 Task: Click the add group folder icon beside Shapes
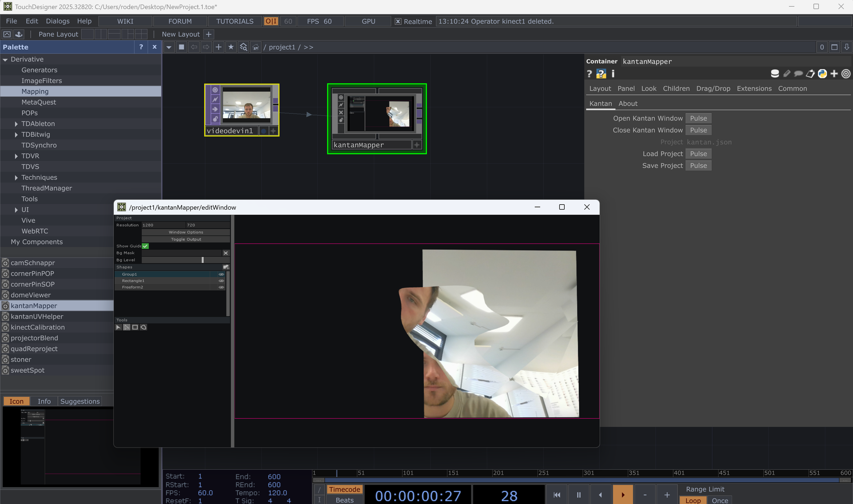tap(226, 267)
